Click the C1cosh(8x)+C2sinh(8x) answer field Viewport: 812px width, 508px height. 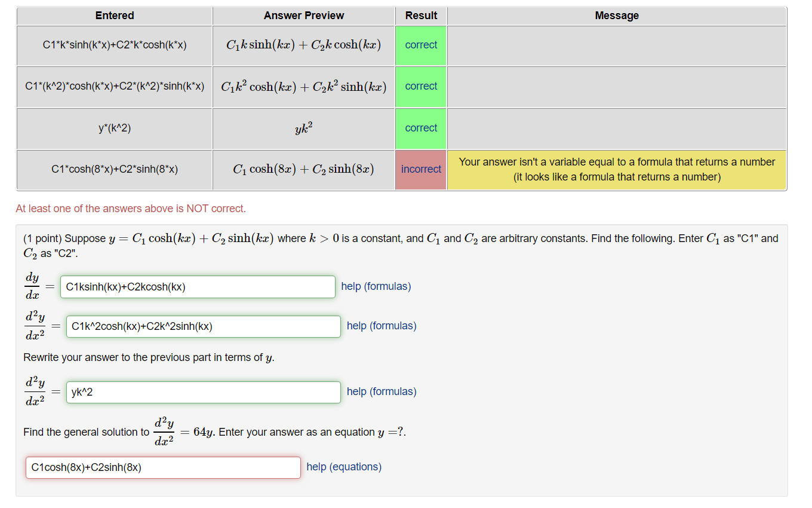(163, 467)
